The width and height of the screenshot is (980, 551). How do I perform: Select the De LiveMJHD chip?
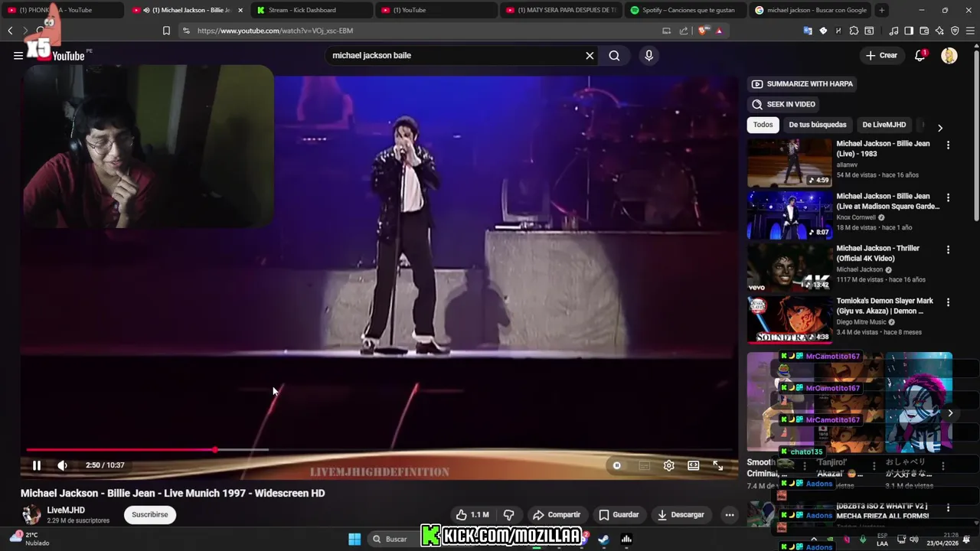(884, 125)
